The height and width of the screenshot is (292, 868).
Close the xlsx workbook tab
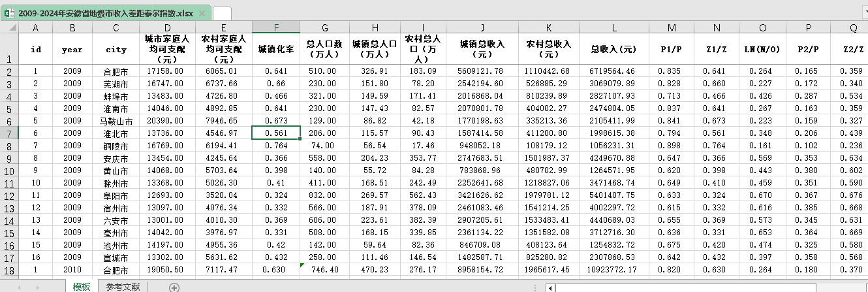click(x=202, y=13)
